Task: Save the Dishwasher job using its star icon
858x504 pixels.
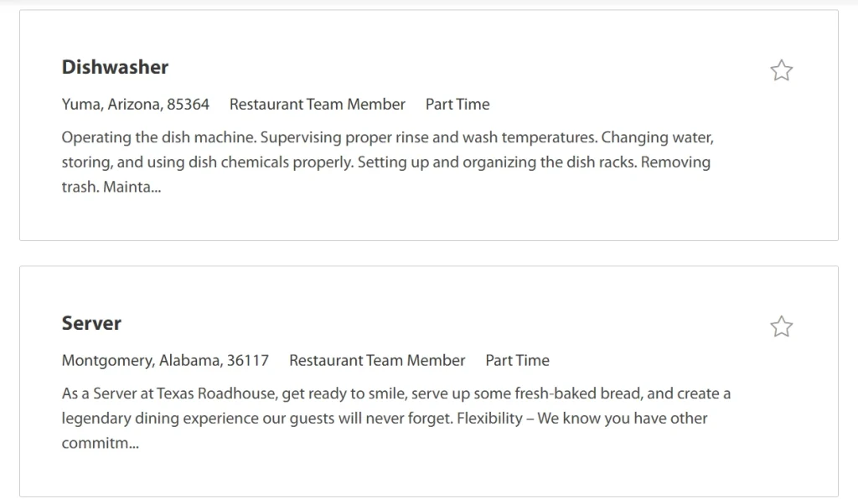Action: [781, 70]
